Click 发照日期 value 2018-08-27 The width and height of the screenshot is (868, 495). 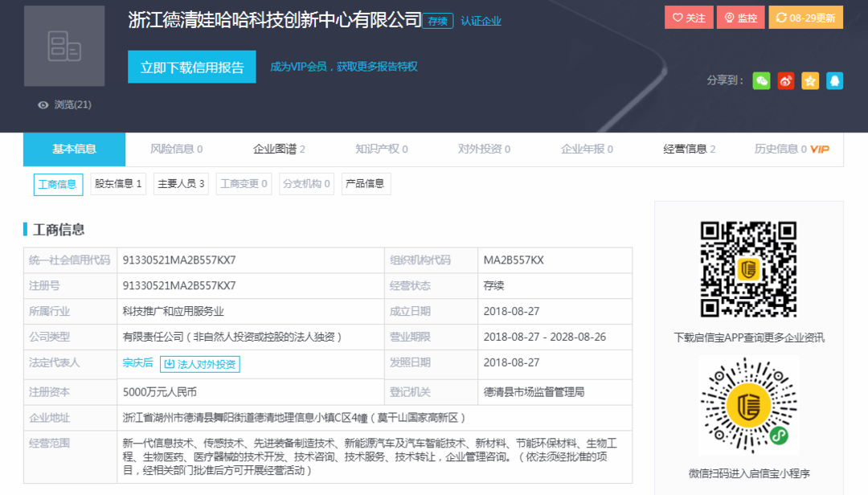tap(511, 362)
